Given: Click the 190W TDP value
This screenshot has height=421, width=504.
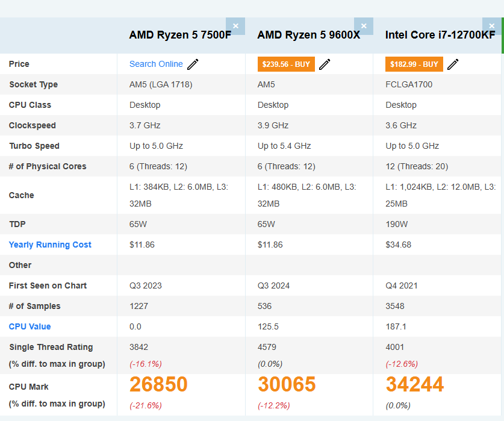Looking at the screenshot, I should point(397,224).
